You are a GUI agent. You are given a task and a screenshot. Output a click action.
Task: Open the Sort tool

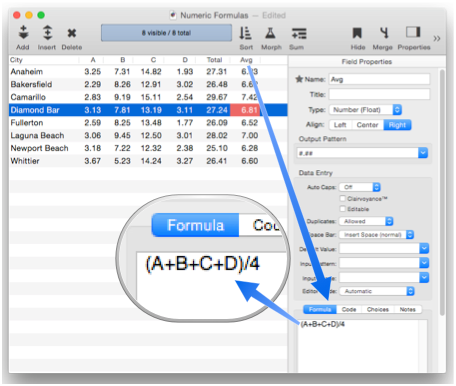pos(246,33)
